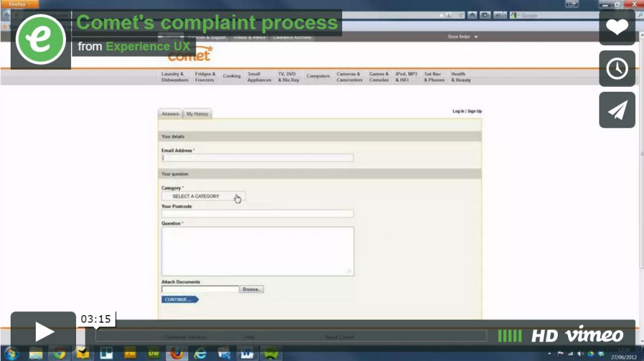Focus the Attach Documents file path field
Screen dimensions: 644x361
[200, 289]
